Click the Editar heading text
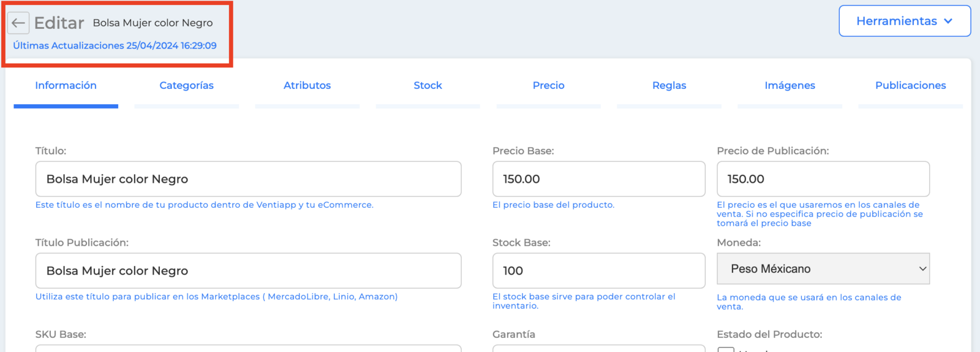This screenshot has width=980, height=352. pyautogui.click(x=59, y=23)
